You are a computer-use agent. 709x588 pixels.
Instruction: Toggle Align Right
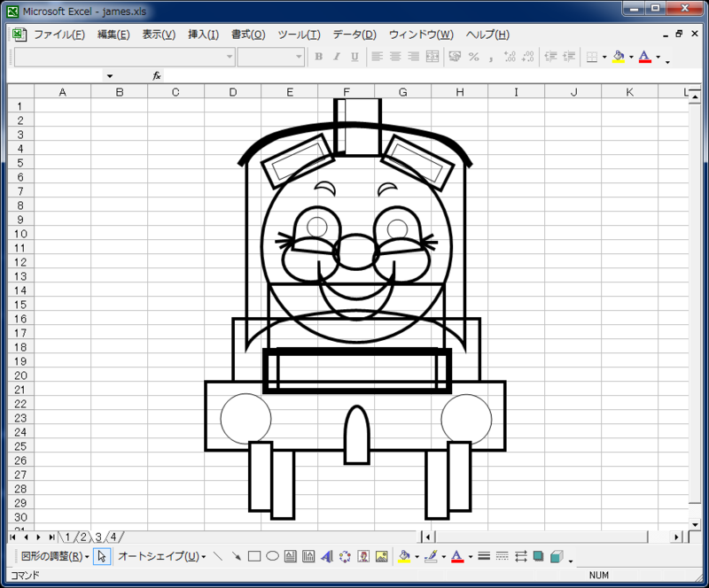pyautogui.click(x=413, y=57)
